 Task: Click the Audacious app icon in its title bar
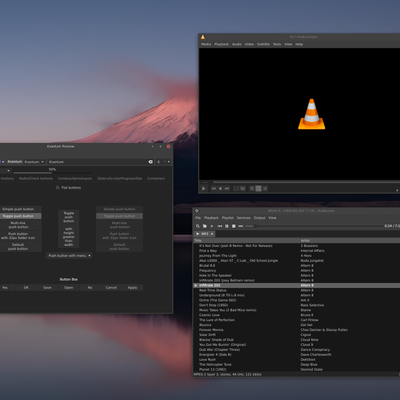197,211
